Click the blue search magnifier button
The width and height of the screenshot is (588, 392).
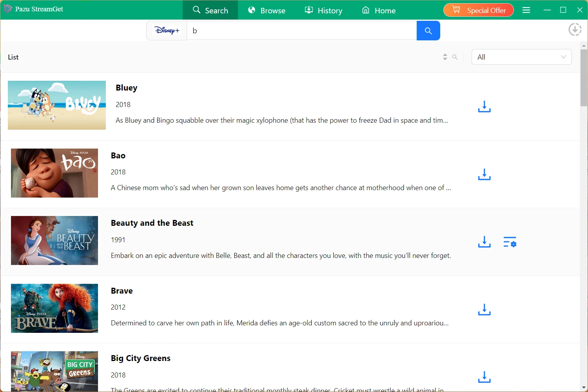(x=428, y=31)
